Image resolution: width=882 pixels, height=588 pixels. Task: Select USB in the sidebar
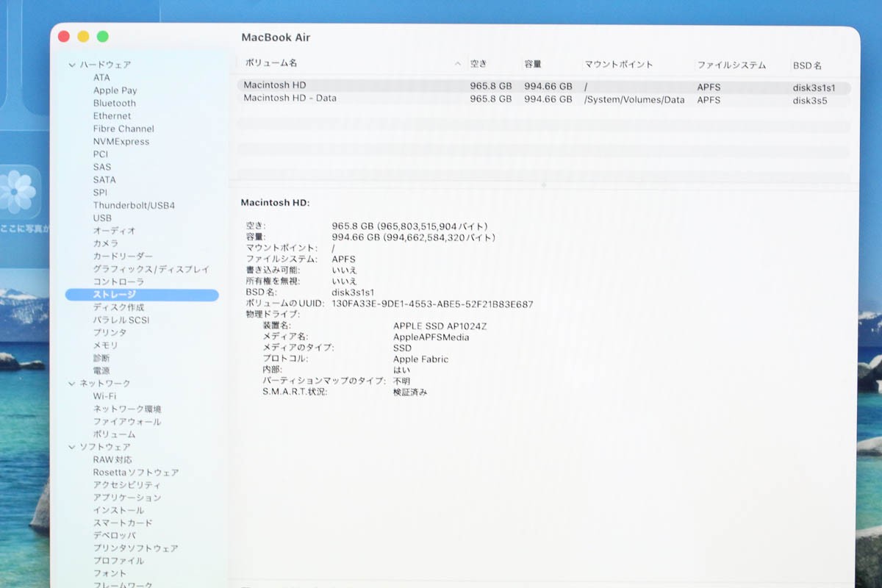point(102,218)
